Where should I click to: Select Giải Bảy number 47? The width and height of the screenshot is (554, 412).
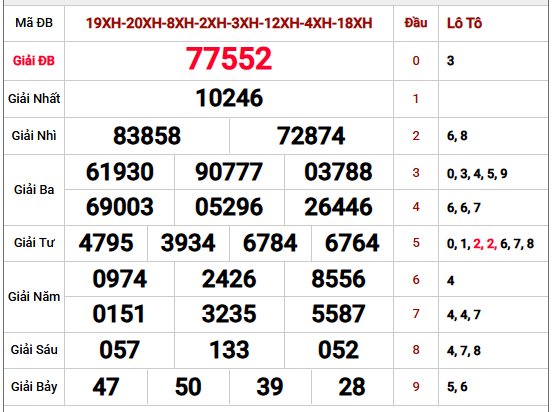106,387
